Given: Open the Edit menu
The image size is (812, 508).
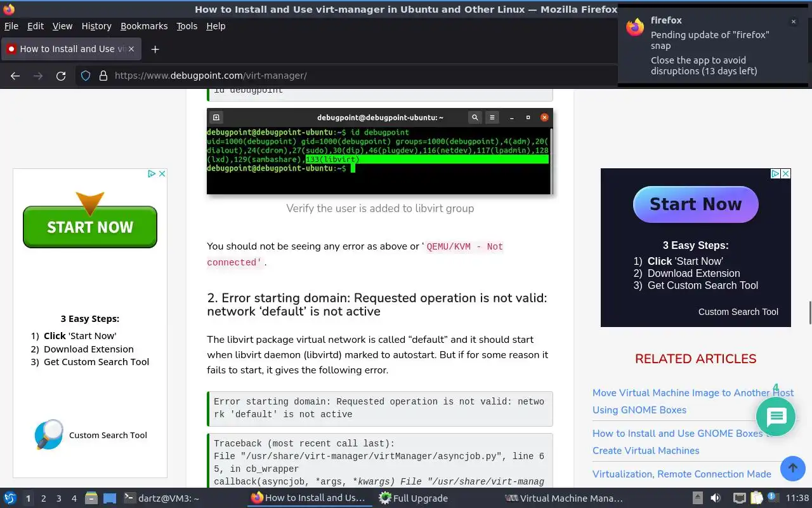Looking at the screenshot, I should 36,26.
